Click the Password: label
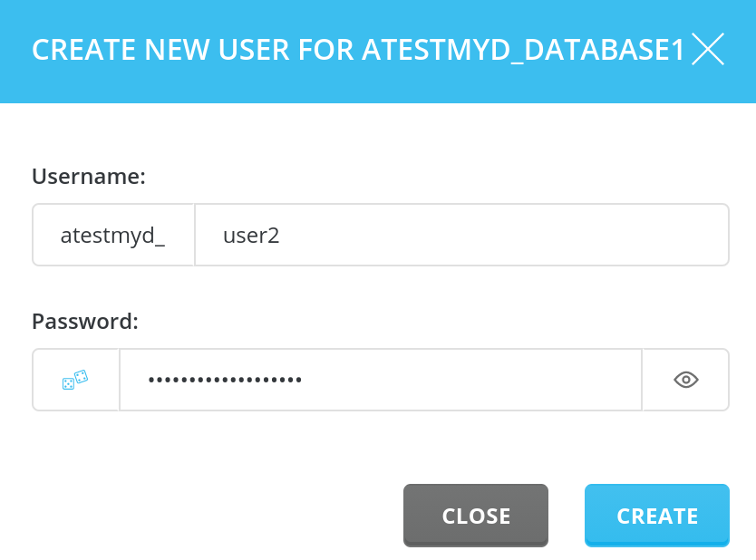The width and height of the screenshot is (756, 560). tap(85, 322)
